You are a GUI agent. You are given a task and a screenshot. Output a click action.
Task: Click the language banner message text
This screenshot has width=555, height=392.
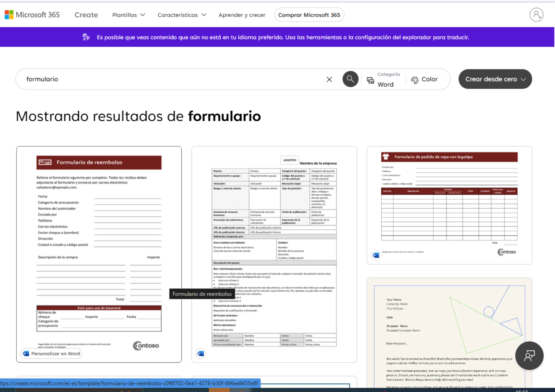click(x=283, y=37)
